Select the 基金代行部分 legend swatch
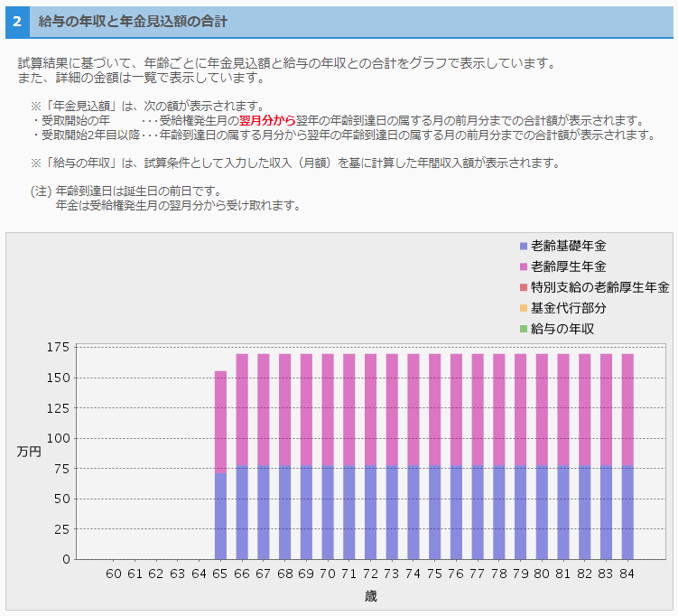678x616 pixels. pos(524,308)
